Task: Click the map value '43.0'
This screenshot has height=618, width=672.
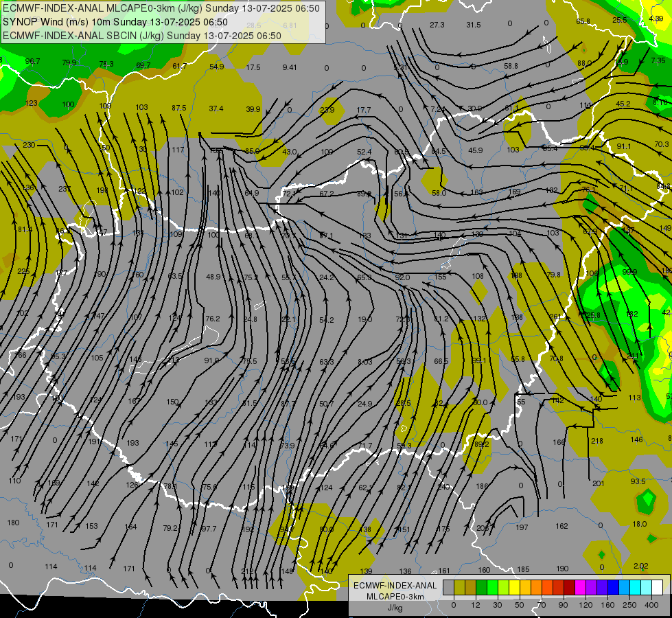Action: pyautogui.click(x=289, y=151)
